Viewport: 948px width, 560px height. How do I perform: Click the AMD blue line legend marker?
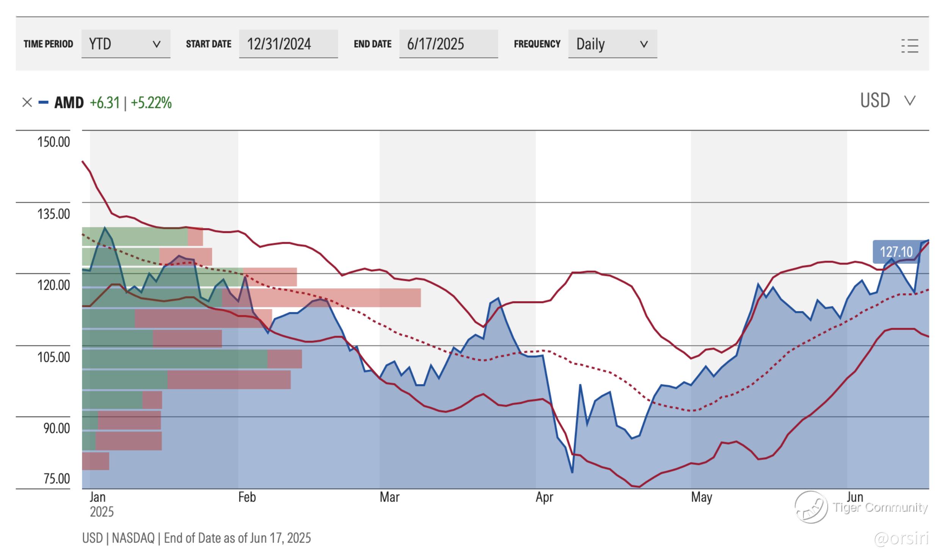click(x=44, y=102)
